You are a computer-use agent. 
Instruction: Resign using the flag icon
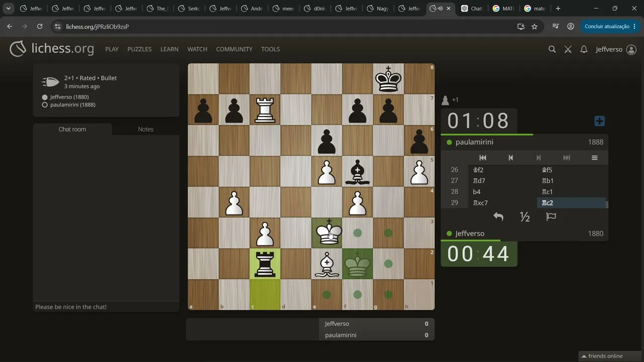click(x=551, y=217)
